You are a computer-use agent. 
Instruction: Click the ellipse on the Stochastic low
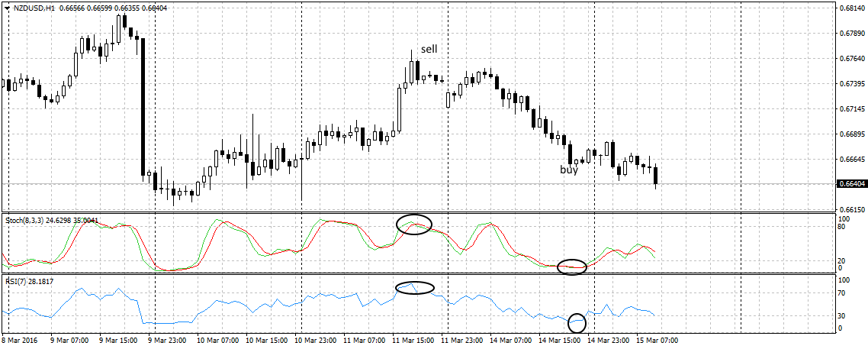tap(571, 267)
